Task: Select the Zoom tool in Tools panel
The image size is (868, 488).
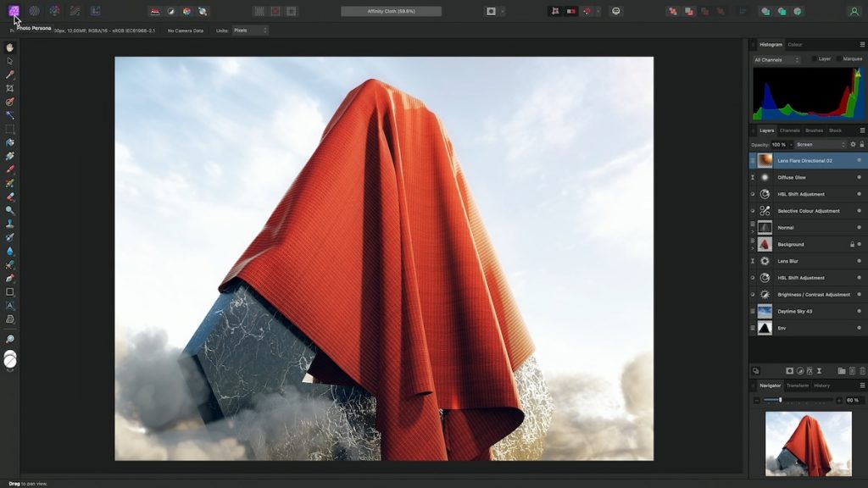Action: tap(10, 339)
